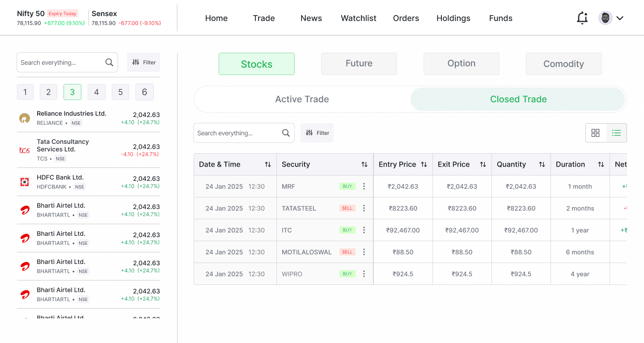644x343 pixels.
Task: Go to Home page
Action: 216,18
